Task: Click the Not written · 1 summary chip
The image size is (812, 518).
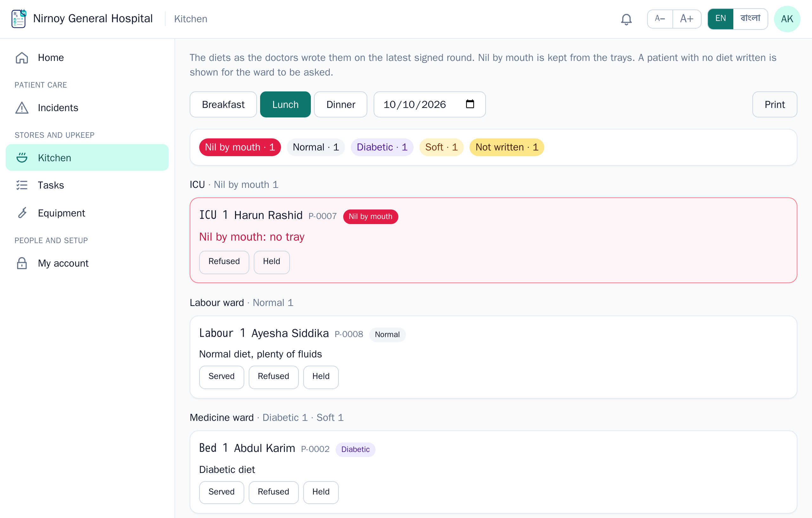Action: click(x=507, y=147)
